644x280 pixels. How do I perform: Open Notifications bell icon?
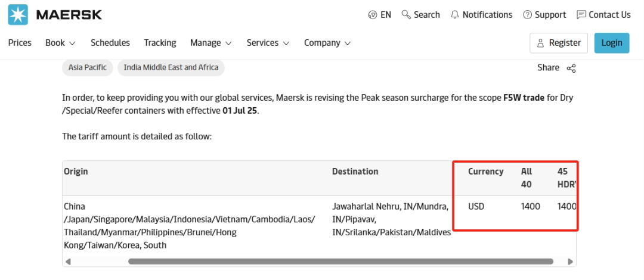455,15
